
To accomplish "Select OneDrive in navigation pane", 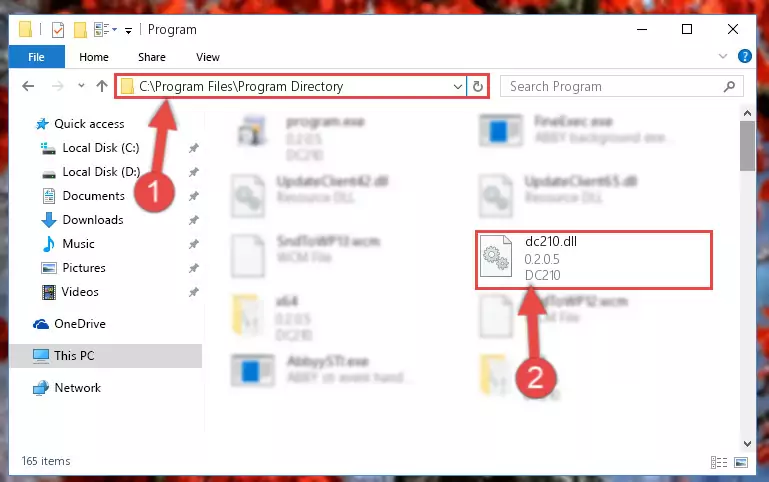I will pos(80,324).
